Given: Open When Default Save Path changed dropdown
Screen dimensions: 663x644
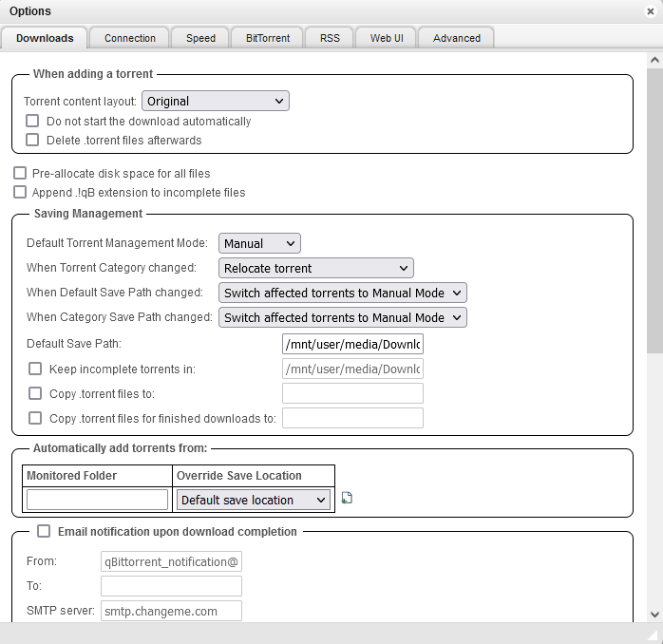Looking at the screenshot, I should [343, 293].
